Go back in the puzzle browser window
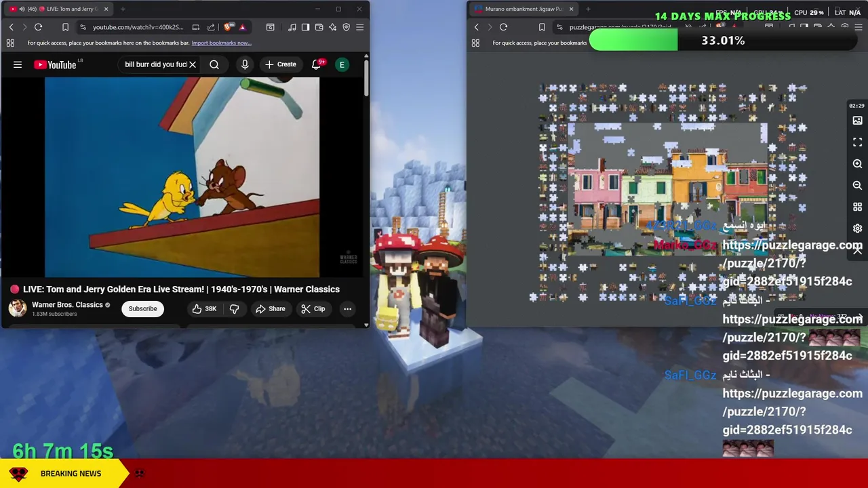868x488 pixels. point(476,27)
